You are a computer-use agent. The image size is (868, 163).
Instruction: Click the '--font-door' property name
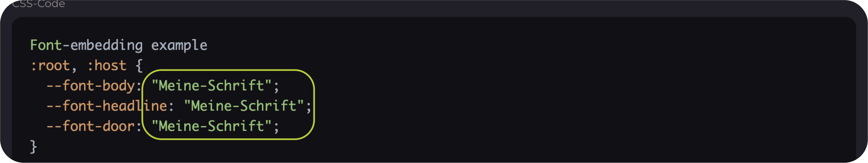[91, 126]
